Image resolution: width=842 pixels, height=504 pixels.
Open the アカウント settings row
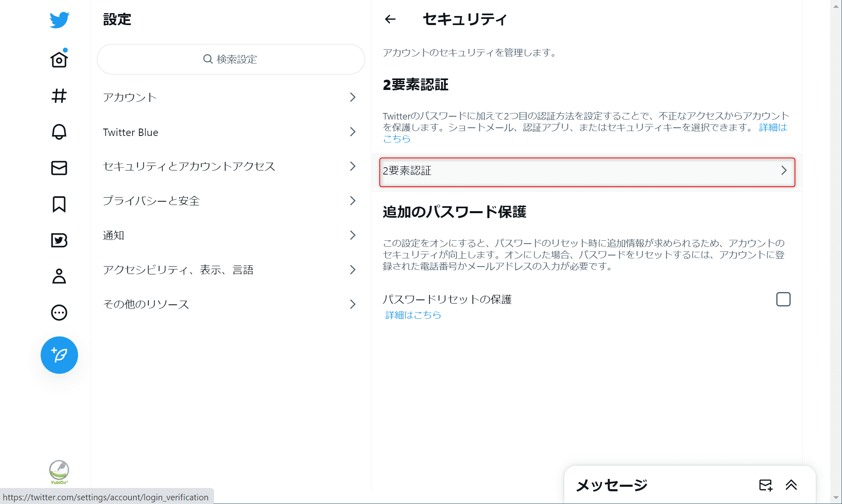coord(231,97)
